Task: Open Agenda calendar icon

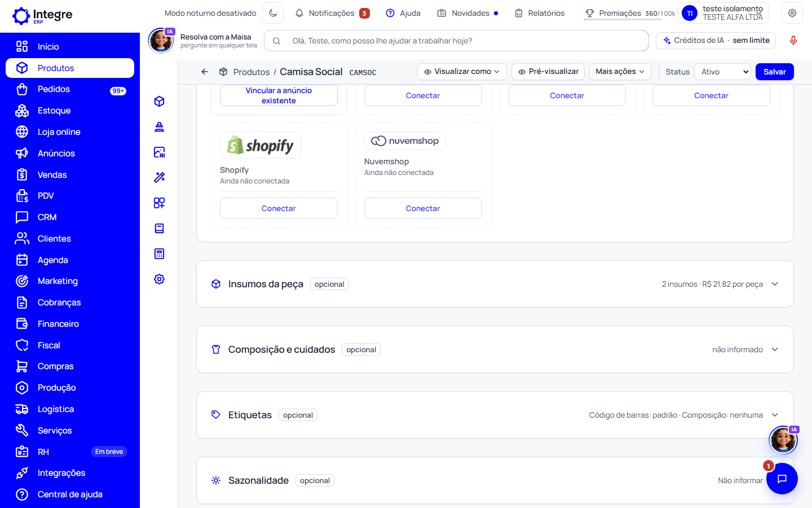Action: coord(22,260)
